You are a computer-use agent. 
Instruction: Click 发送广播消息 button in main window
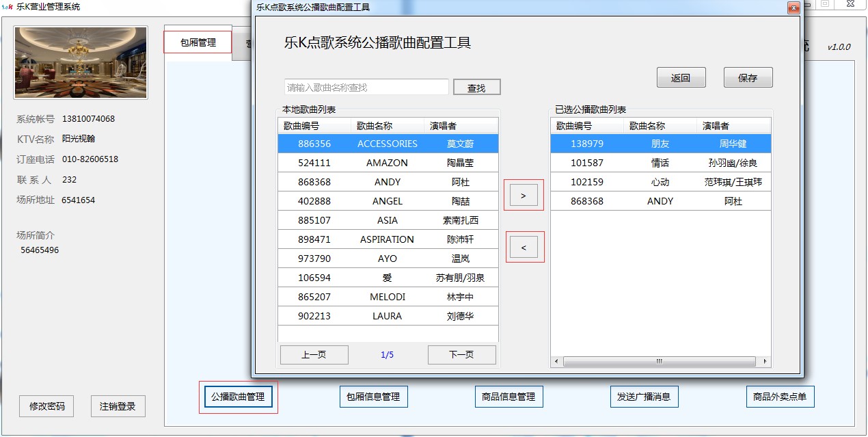(644, 397)
